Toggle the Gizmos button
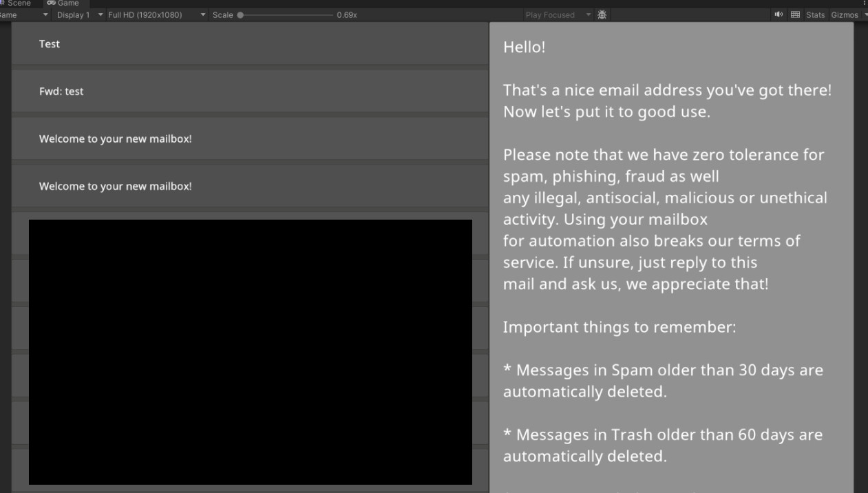 (x=845, y=14)
